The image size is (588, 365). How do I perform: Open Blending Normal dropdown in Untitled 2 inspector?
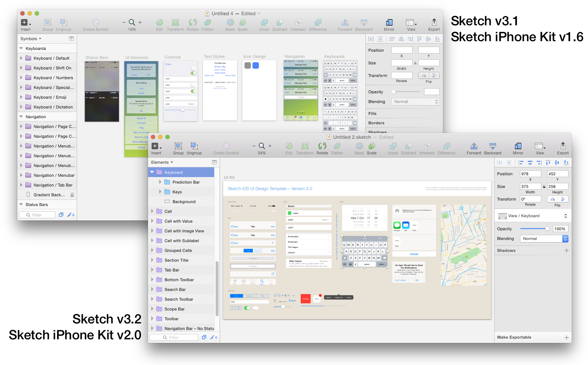[x=544, y=239]
